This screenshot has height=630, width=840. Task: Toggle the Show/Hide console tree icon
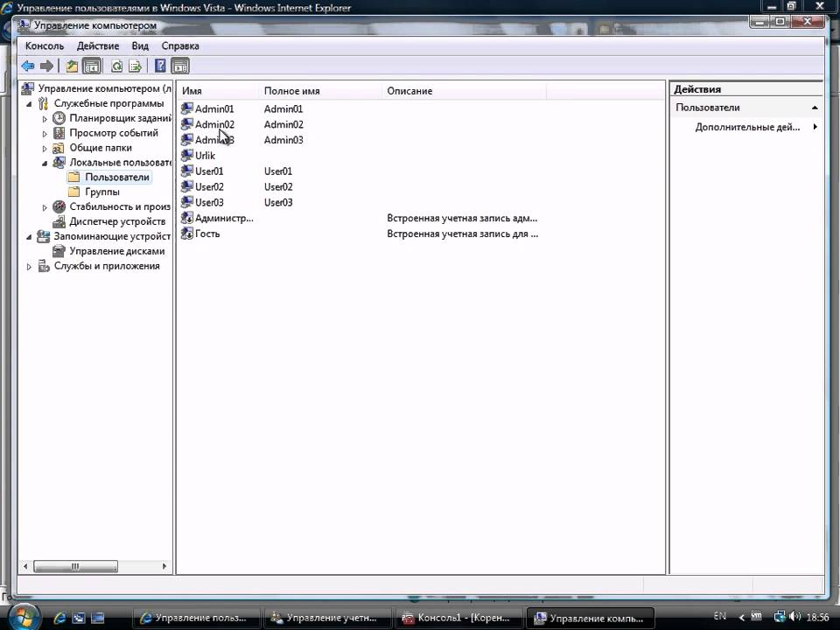coord(92,66)
